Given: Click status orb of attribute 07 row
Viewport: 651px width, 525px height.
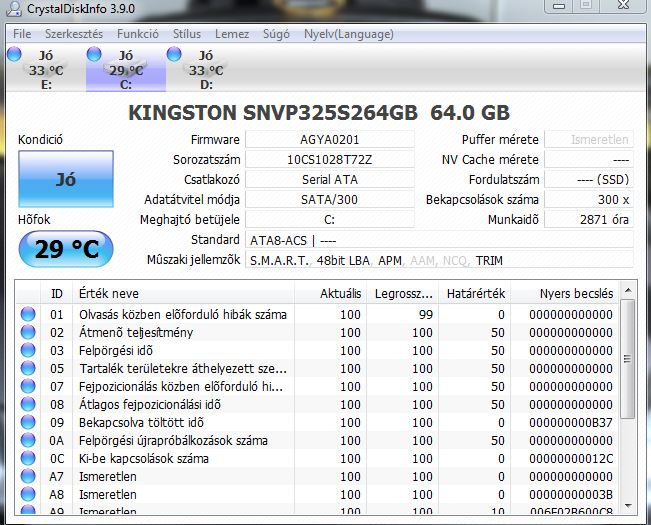Looking at the screenshot, I should 28,386.
